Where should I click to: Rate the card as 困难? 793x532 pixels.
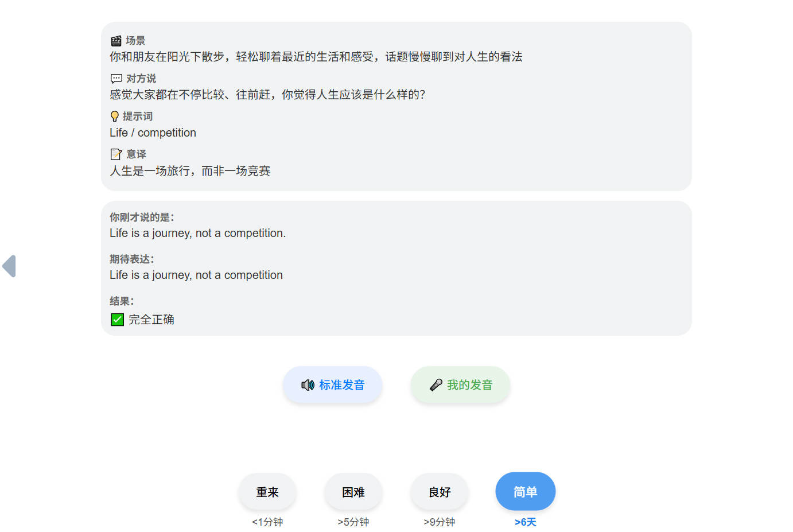click(x=353, y=492)
